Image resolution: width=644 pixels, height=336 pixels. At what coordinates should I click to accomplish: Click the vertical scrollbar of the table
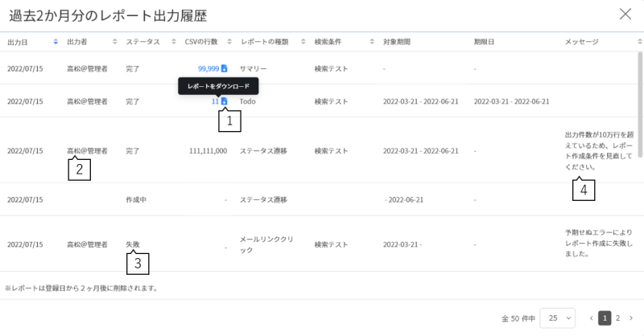pyautogui.click(x=640, y=104)
